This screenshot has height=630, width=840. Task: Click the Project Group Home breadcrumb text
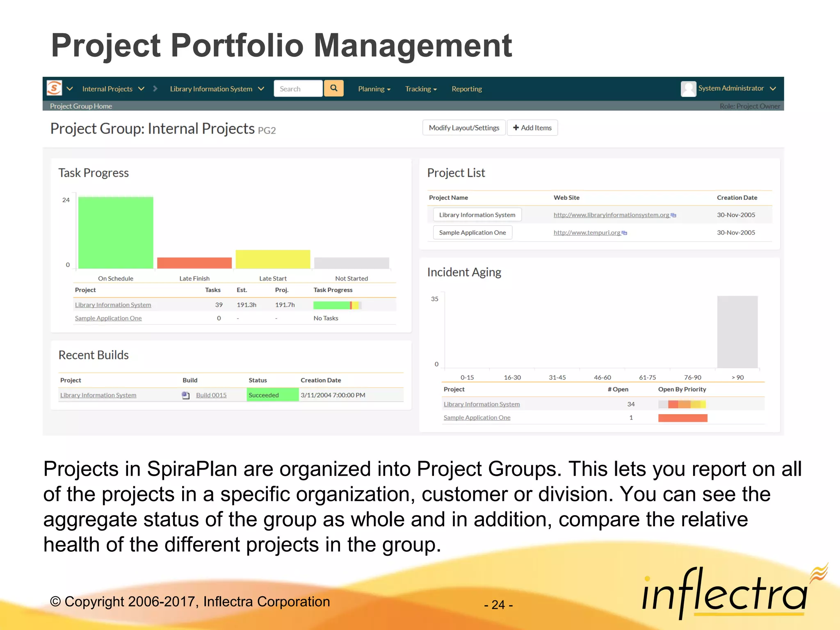tap(81, 106)
